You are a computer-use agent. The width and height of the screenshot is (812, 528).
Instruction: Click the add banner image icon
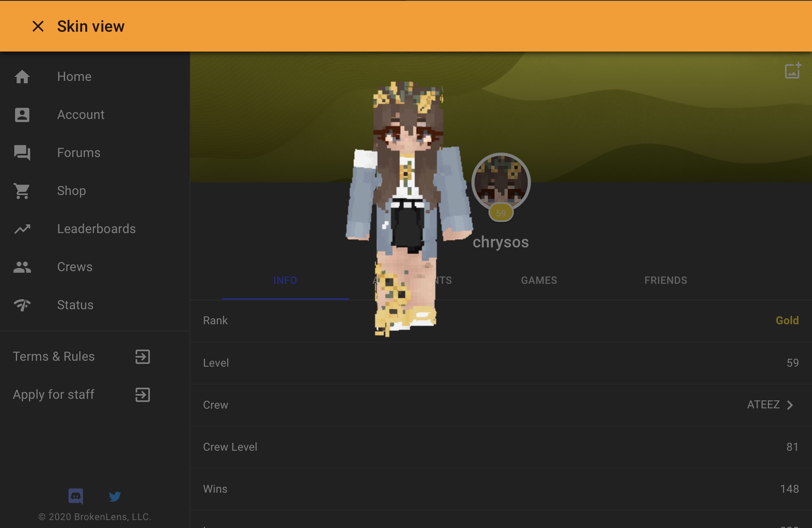(793, 71)
